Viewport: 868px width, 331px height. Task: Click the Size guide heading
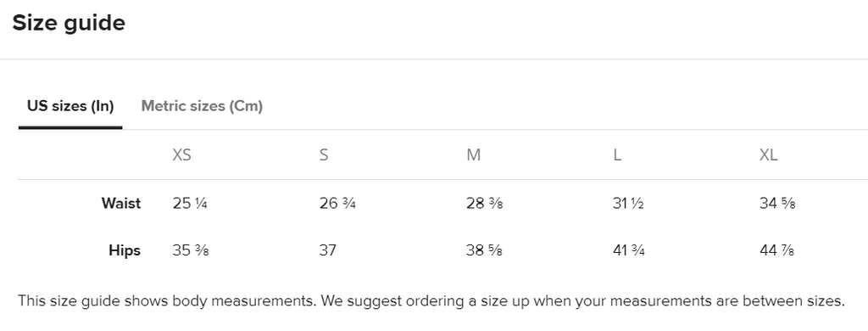click(69, 23)
